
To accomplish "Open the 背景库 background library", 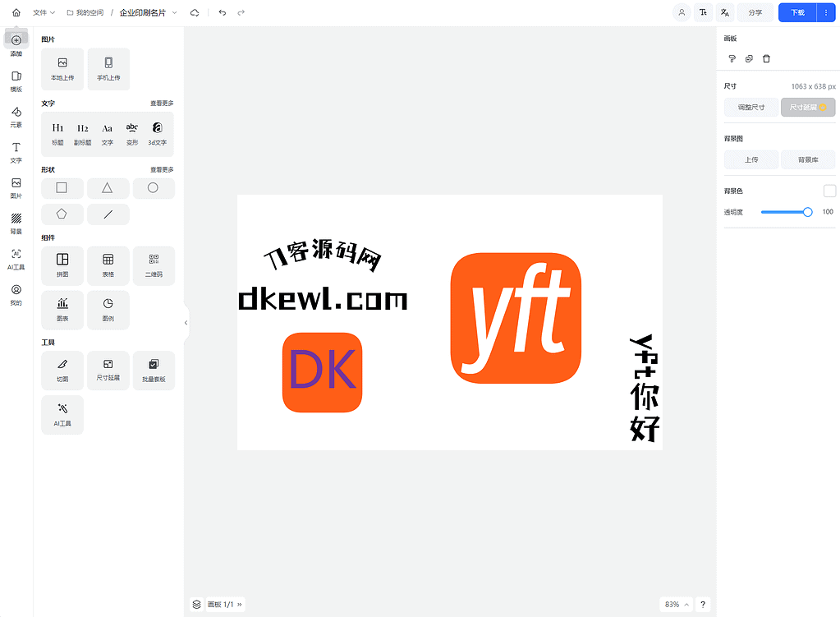I will coord(808,159).
